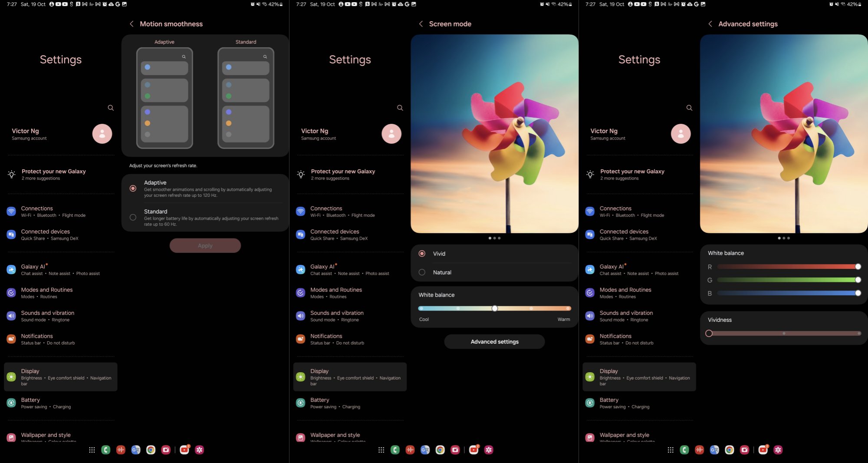Open apps grid in Motion smoothness window dock
This screenshot has height=463, width=868.
[92, 450]
